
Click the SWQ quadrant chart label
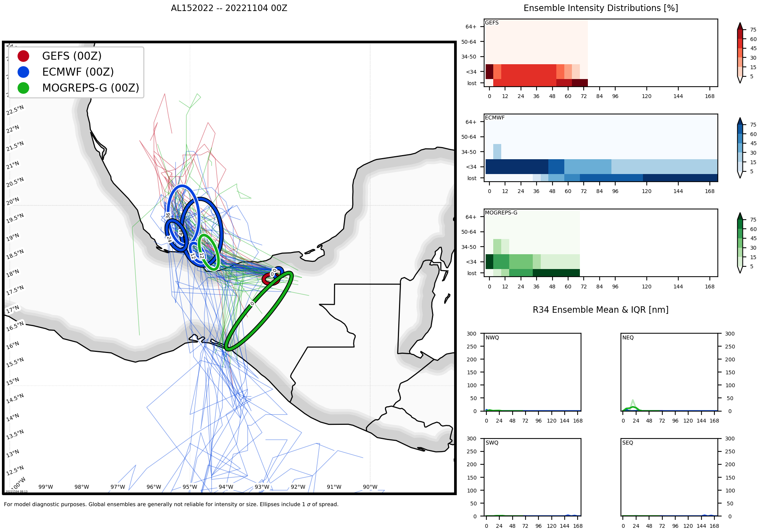coord(492,443)
